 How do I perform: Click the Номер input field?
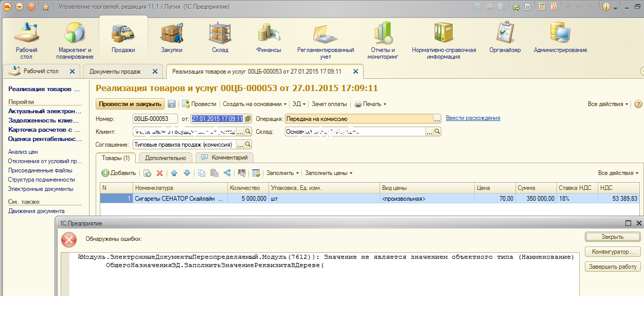pyautogui.click(x=155, y=119)
